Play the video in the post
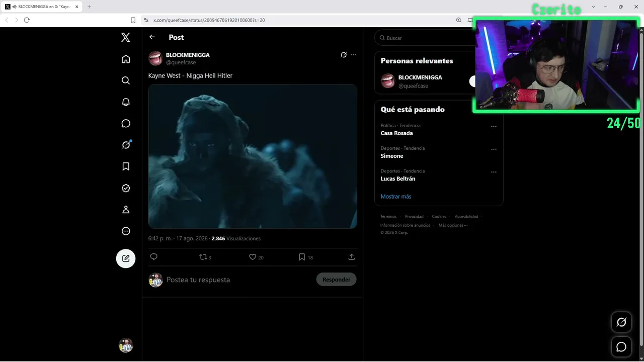644x362 pixels. click(x=253, y=156)
